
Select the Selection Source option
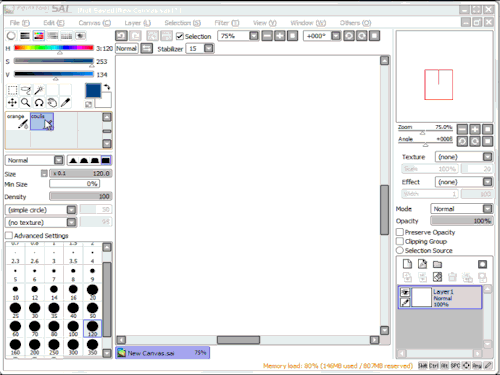[x=400, y=250]
